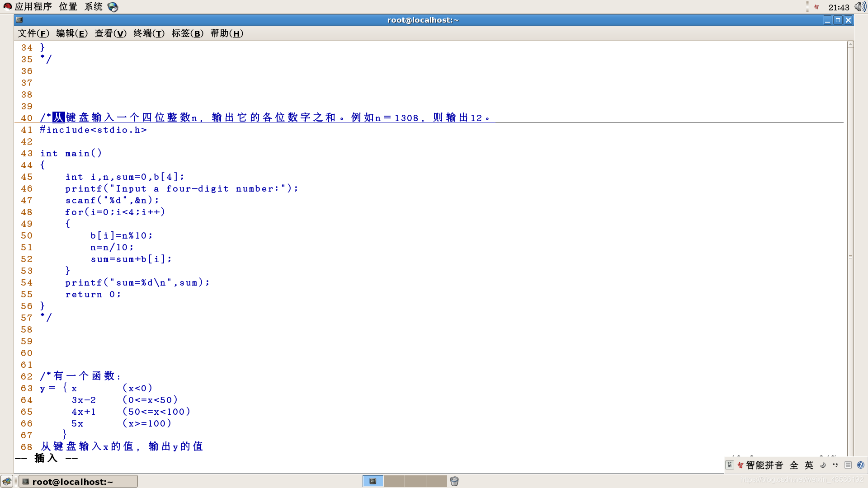Click root@localhost taskbar window button
868x488 pixels.
coord(78,482)
